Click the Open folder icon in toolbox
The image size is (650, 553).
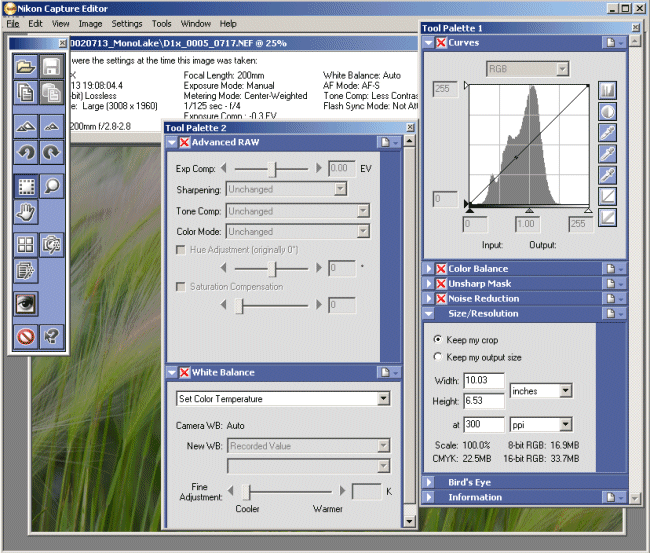click(25, 66)
